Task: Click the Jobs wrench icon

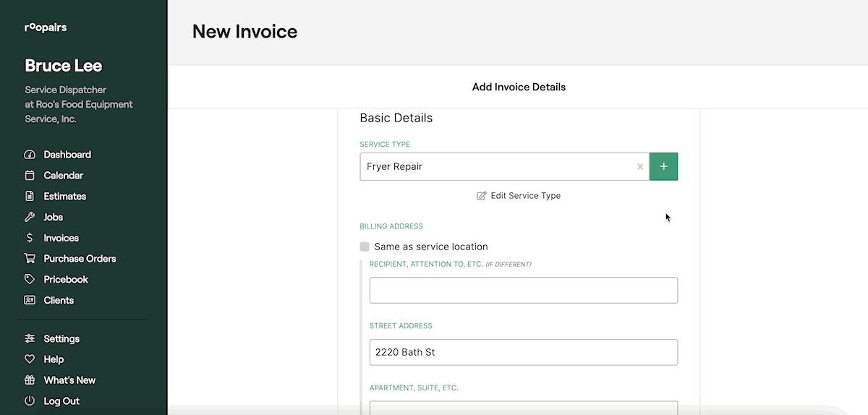Action: pyautogui.click(x=30, y=217)
